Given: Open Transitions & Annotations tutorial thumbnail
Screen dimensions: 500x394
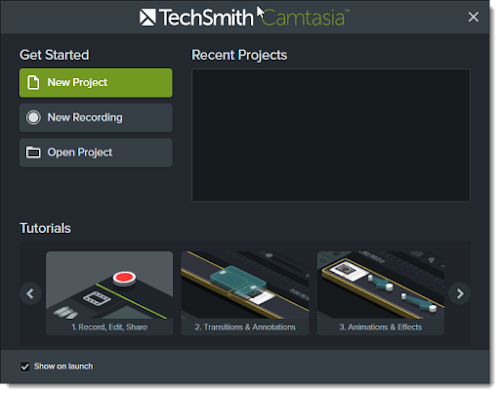Looking at the screenshot, I should 245,293.
